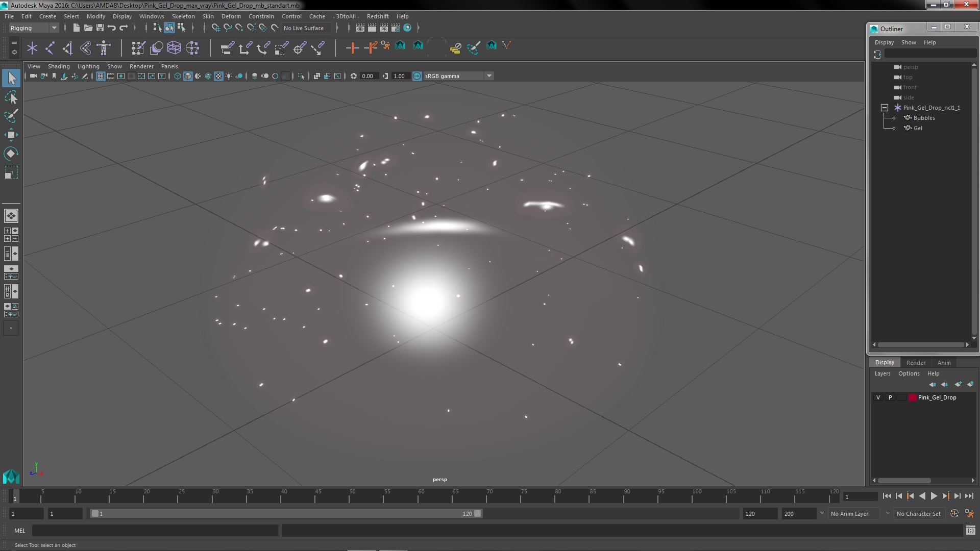
Task: Select the Bubbles node in Outliner
Action: click(x=924, y=118)
